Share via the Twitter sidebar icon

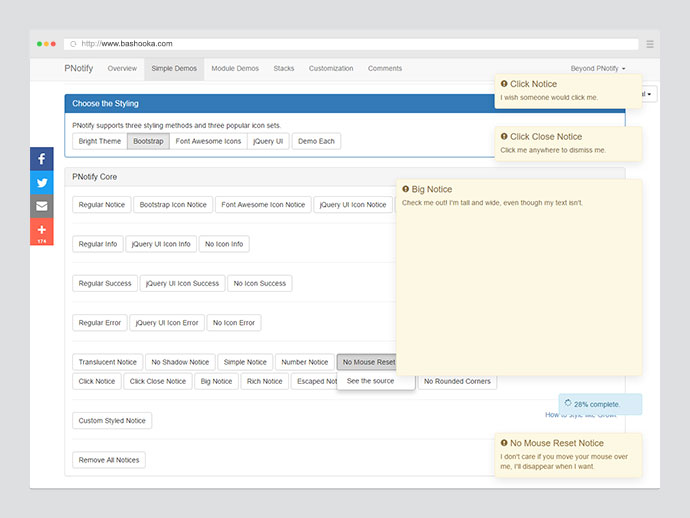click(x=42, y=183)
